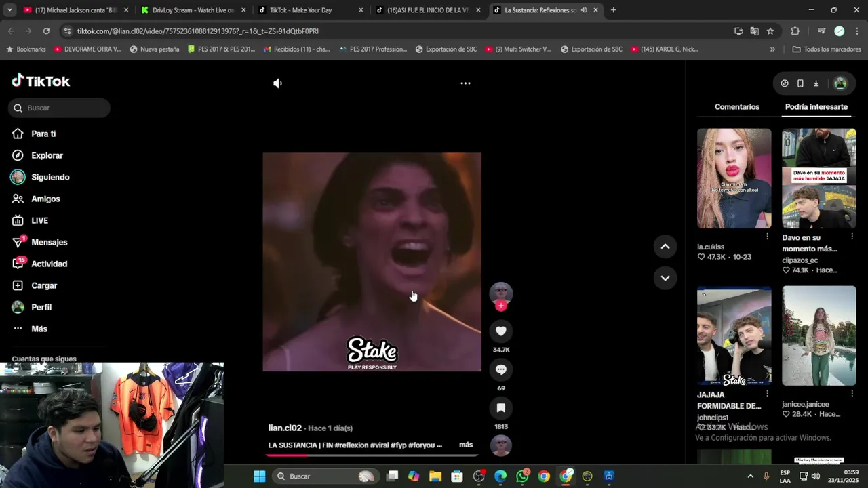This screenshot has height=488, width=868.
Task: Open Mensajes in the sidebar
Action: [x=49, y=242]
